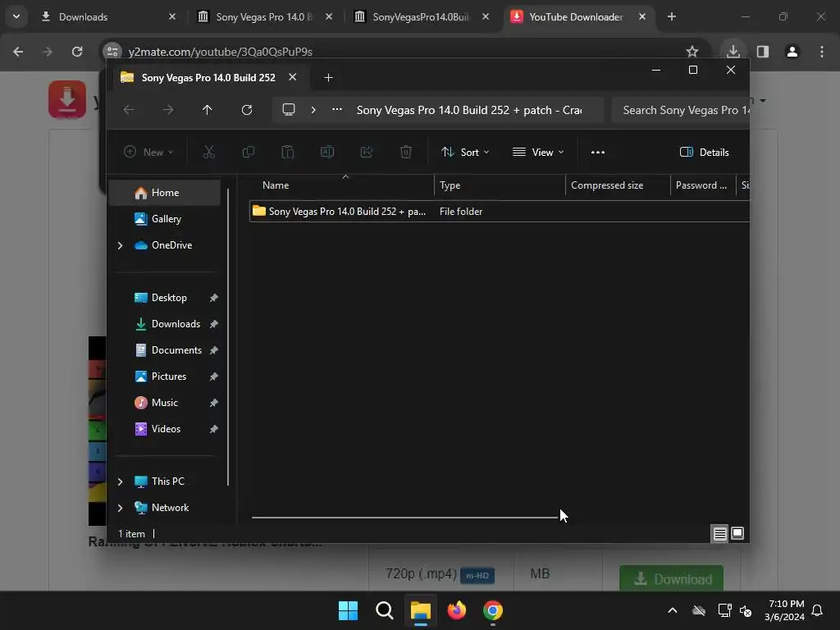Open Chrome downloads tray icon

point(733,52)
